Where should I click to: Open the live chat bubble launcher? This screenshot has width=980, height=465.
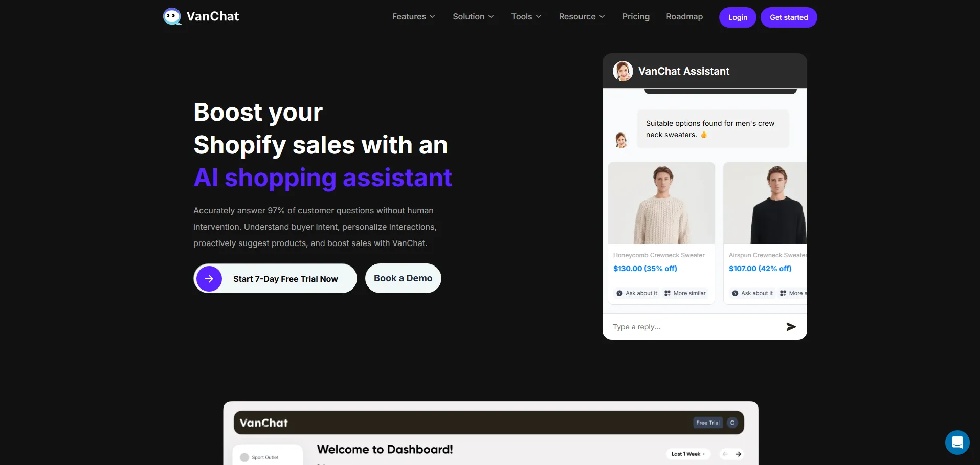click(957, 442)
